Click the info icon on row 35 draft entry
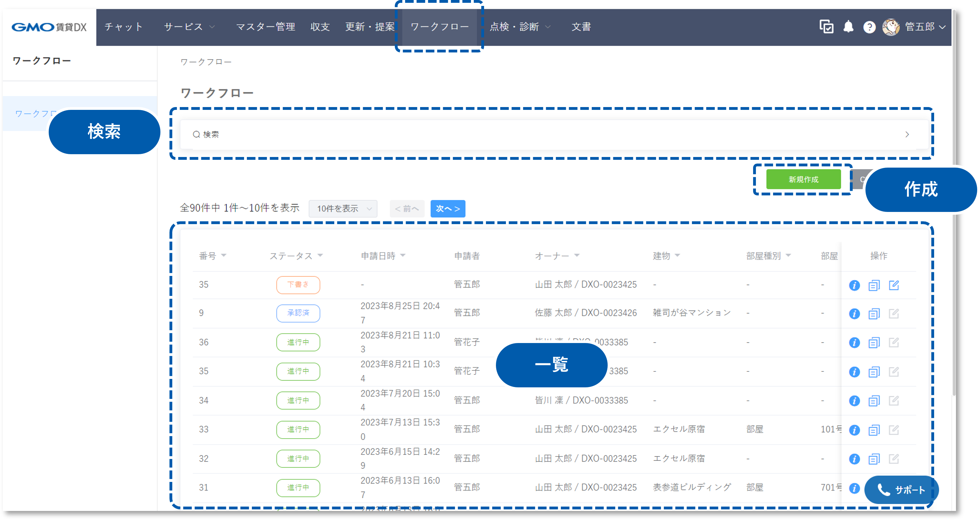Image resolution: width=980 pixels, height=520 pixels. (x=854, y=285)
